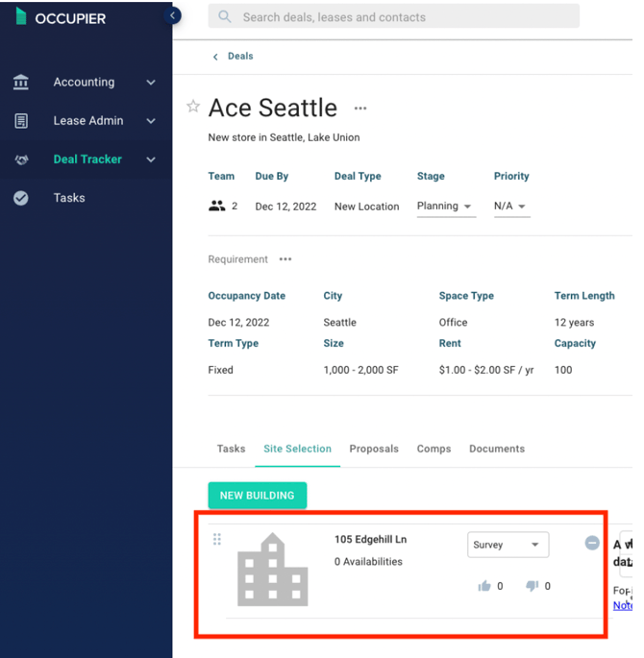
Task: Click the Team members icon
Action: [217, 206]
